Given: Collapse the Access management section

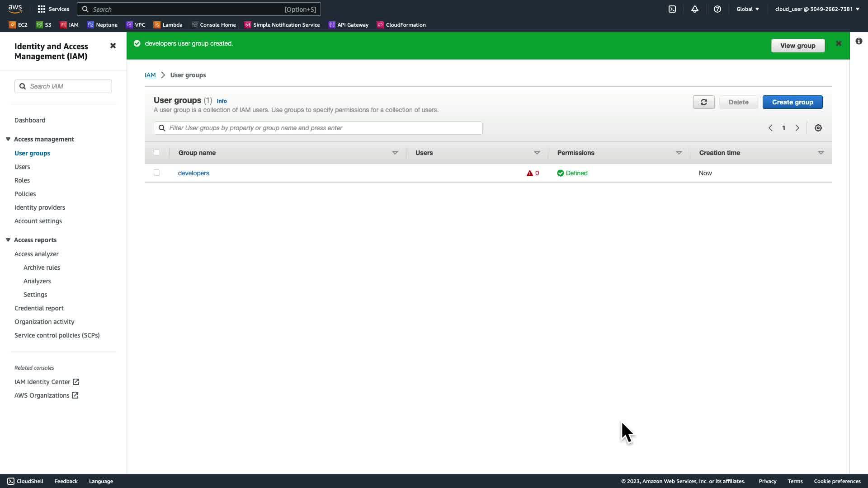Looking at the screenshot, I should (8, 139).
